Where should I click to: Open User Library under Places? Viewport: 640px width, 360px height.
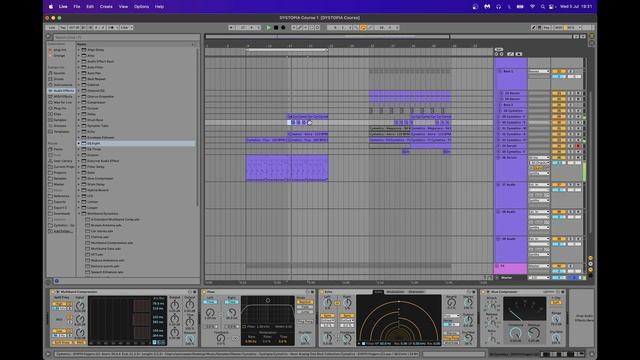tap(62, 161)
